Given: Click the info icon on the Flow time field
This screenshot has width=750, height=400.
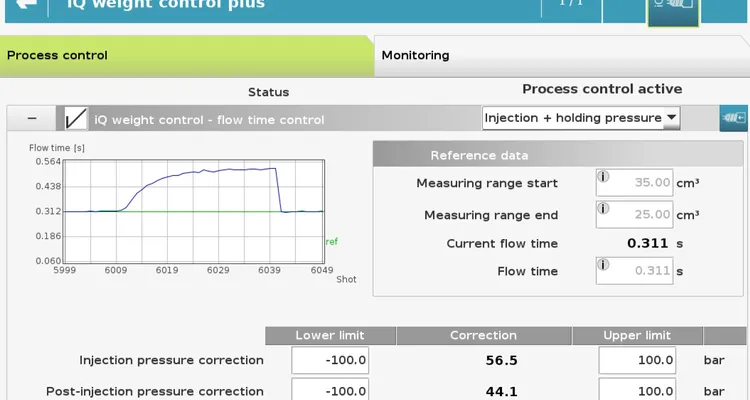Looking at the screenshot, I should click(x=603, y=264).
